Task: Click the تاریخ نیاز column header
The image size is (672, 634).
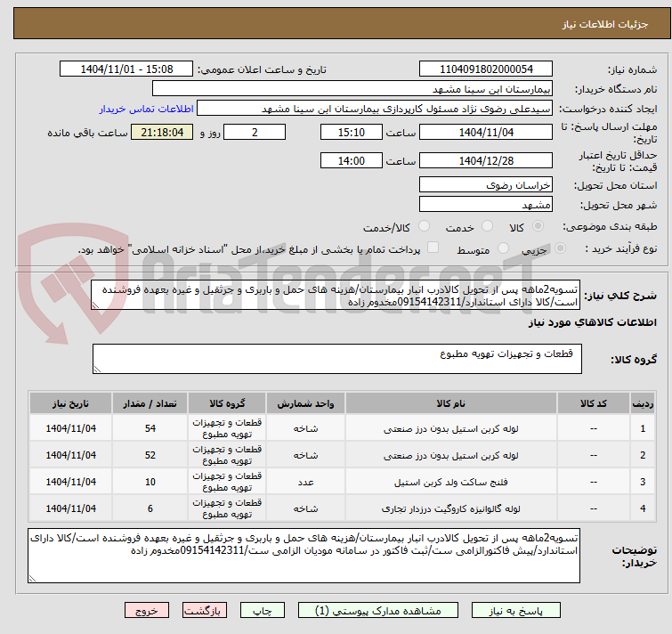Action: tap(70, 403)
